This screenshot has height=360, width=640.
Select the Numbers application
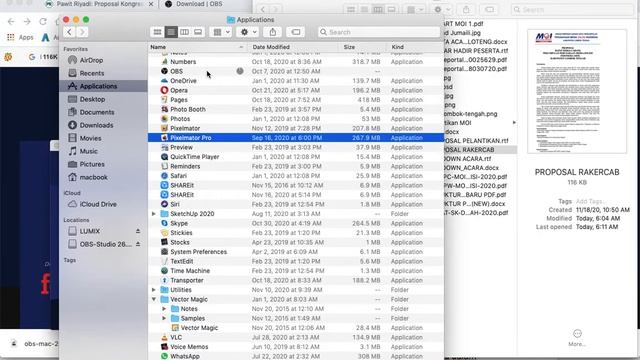pyautogui.click(x=296, y=62)
